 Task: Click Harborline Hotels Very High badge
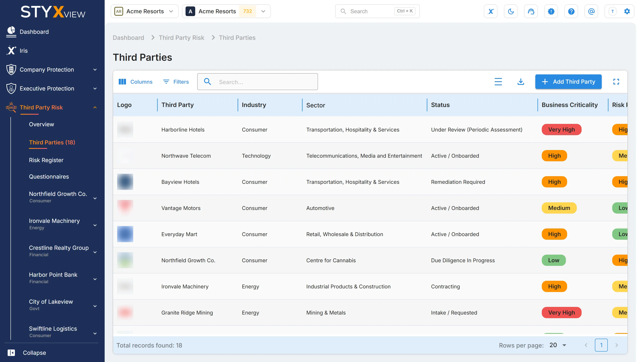[x=561, y=130]
